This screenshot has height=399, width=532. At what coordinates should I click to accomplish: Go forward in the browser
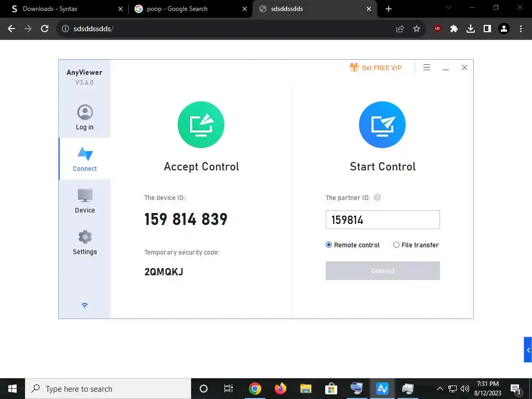28,29
